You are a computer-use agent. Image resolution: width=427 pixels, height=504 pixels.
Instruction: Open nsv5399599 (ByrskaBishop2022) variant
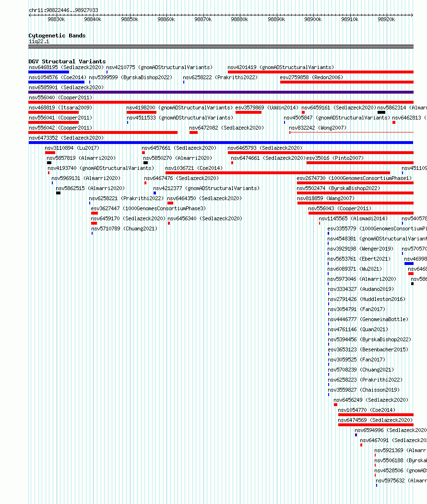(x=131, y=77)
